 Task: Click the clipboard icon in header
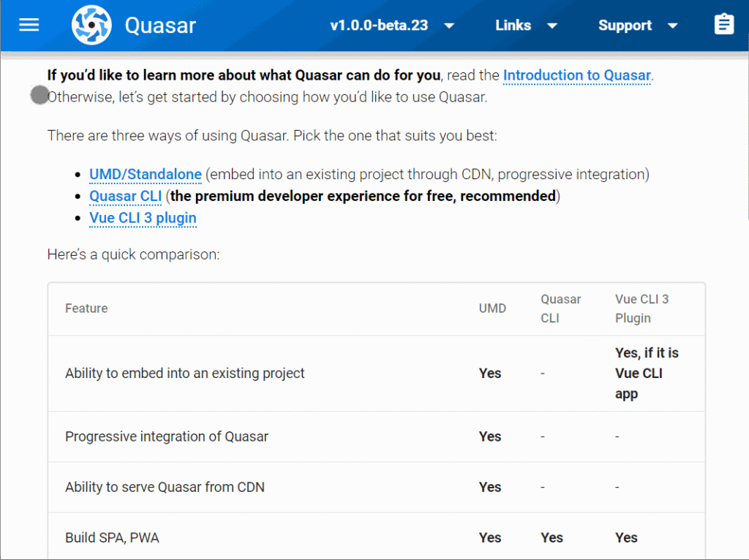pos(724,25)
